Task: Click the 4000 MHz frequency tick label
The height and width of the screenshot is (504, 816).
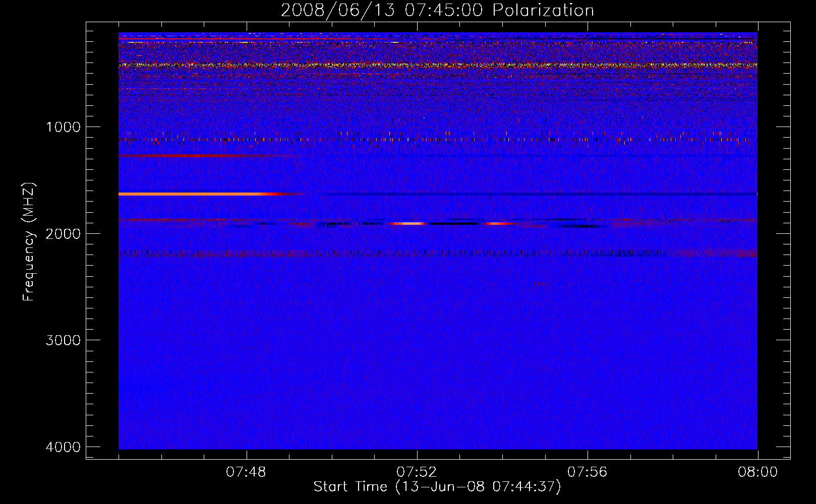Action: [63, 447]
